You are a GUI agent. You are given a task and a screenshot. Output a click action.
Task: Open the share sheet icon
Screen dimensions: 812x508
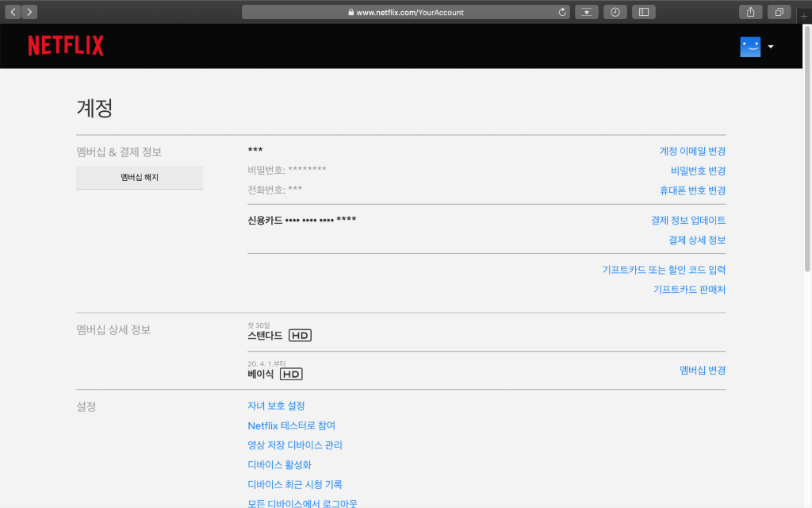coord(750,12)
